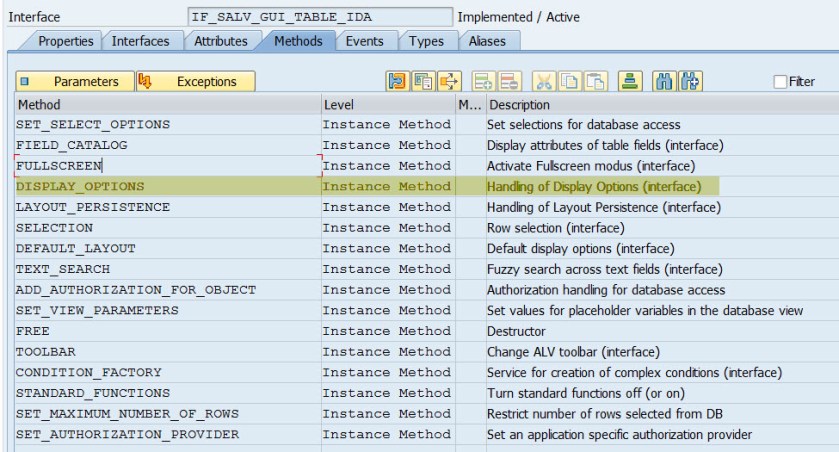Click the Paste clipboard icon

(596, 81)
